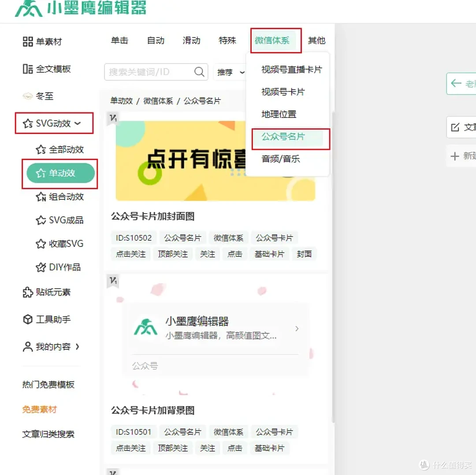This screenshot has height=475, width=476.
Task: Expand the 我的内容 chevron
Action: pyautogui.click(x=78, y=347)
